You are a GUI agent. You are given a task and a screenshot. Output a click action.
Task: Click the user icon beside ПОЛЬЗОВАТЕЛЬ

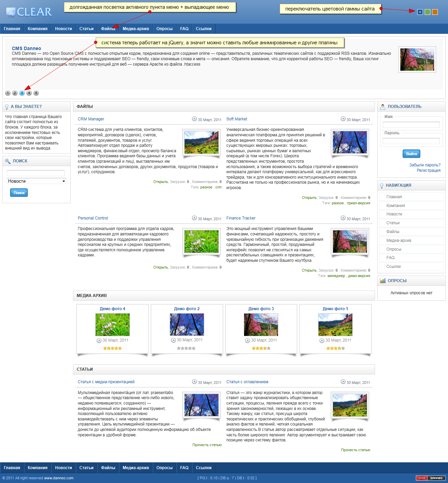coord(383,107)
